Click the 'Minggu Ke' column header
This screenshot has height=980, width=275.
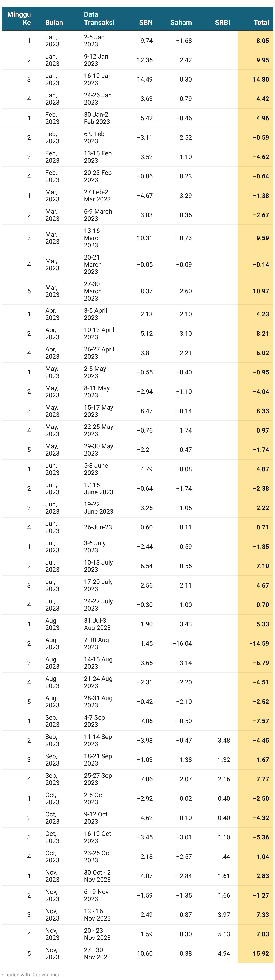pyautogui.click(x=19, y=18)
